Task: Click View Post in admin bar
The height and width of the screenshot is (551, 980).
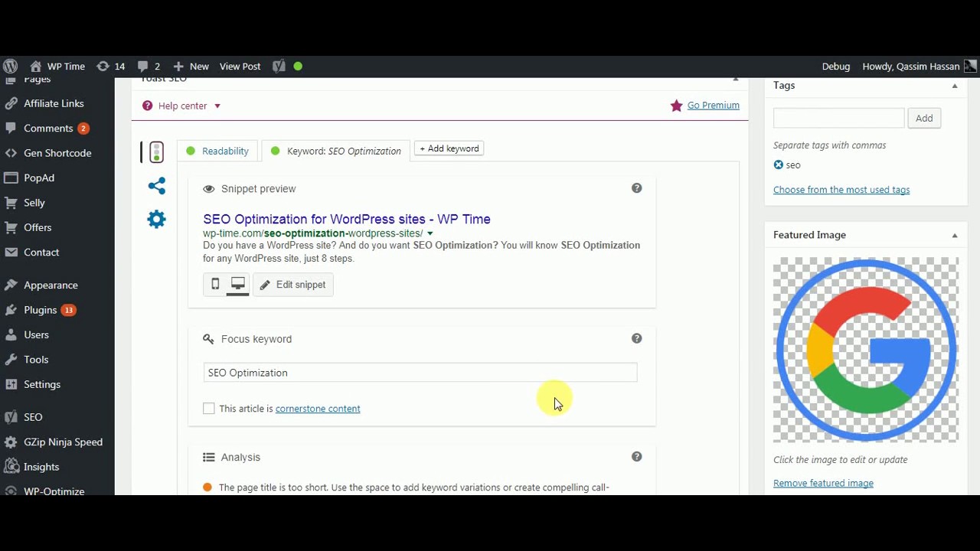Action: tap(240, 67)
